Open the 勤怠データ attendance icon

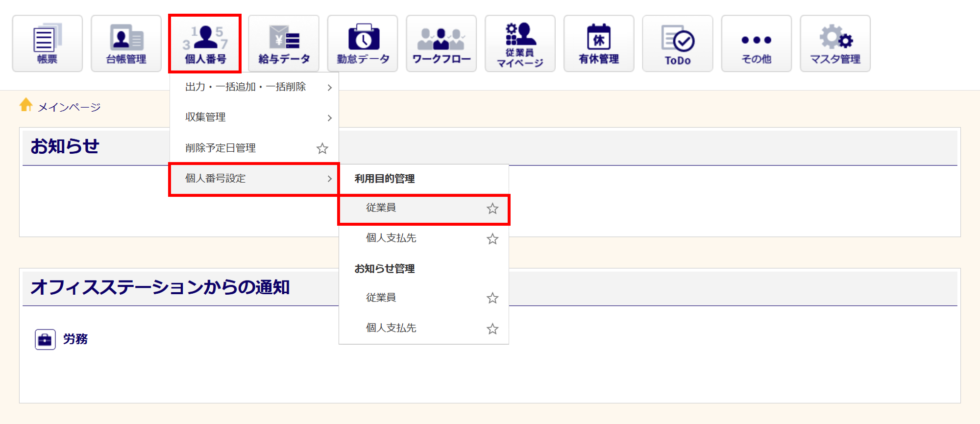point(363,44)
